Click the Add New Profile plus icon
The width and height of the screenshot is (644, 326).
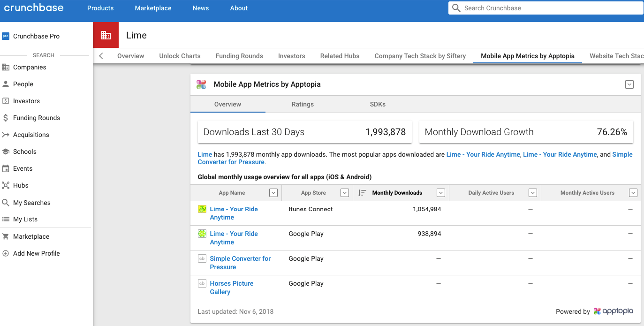[x=6, y=253]
